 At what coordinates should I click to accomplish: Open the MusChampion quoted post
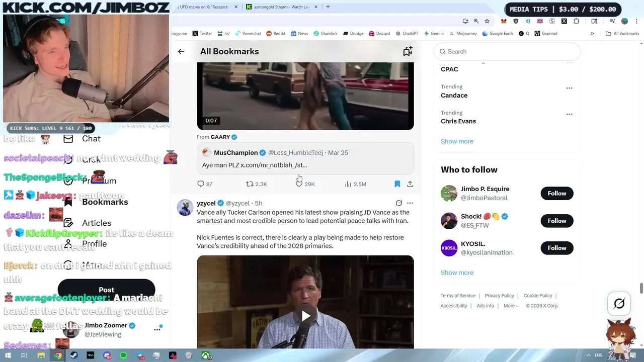pos(305,159)
